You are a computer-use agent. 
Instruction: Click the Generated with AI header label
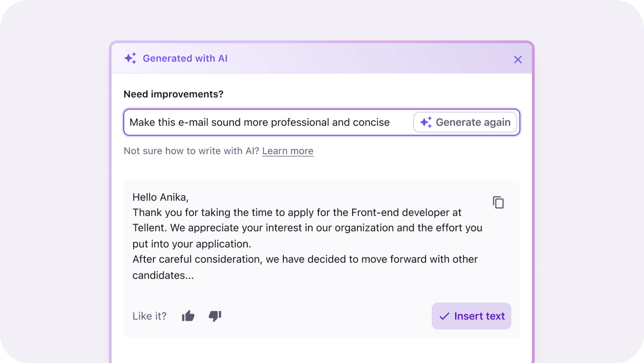(x=185, y=58)
